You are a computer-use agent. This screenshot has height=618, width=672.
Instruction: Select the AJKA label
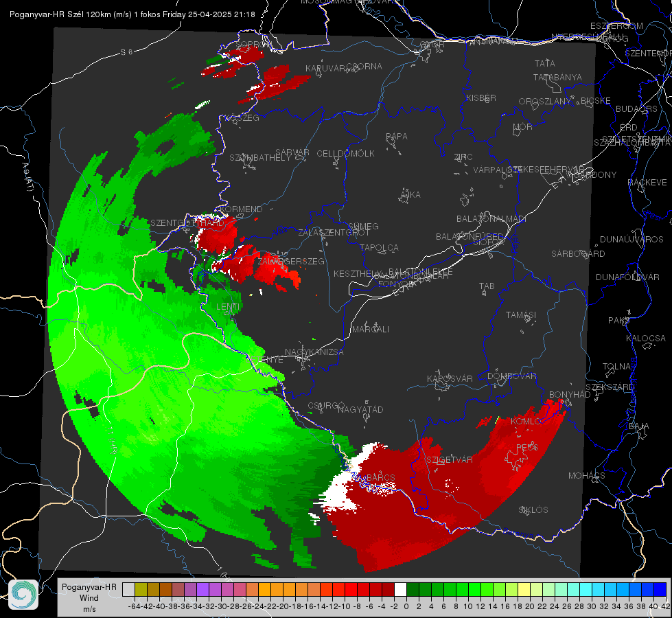[x=410, y=195]
